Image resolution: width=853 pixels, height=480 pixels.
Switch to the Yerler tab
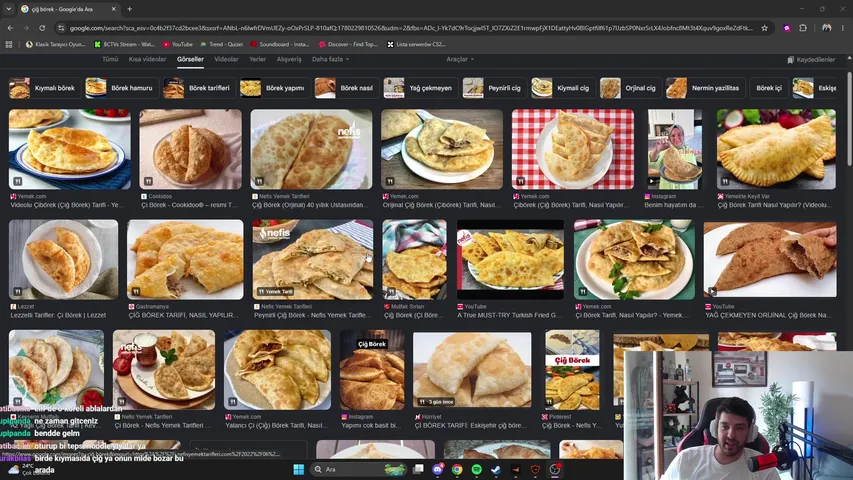coord(257,59)
